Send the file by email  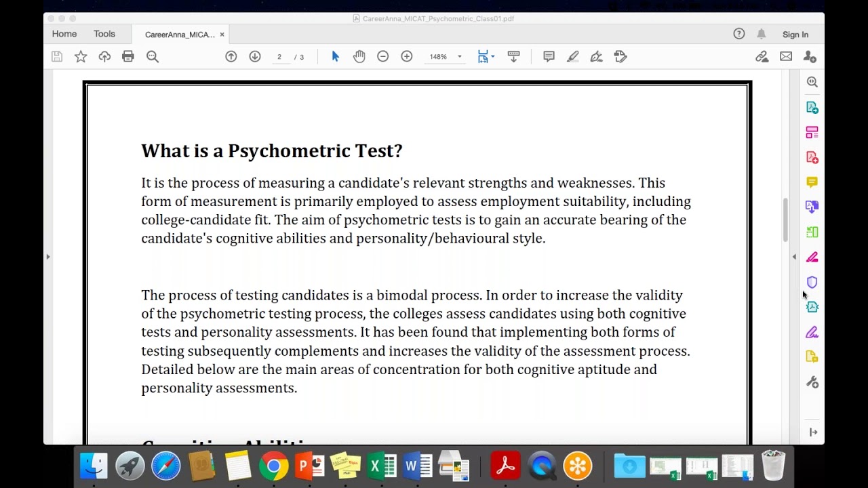tap(786, 57)
